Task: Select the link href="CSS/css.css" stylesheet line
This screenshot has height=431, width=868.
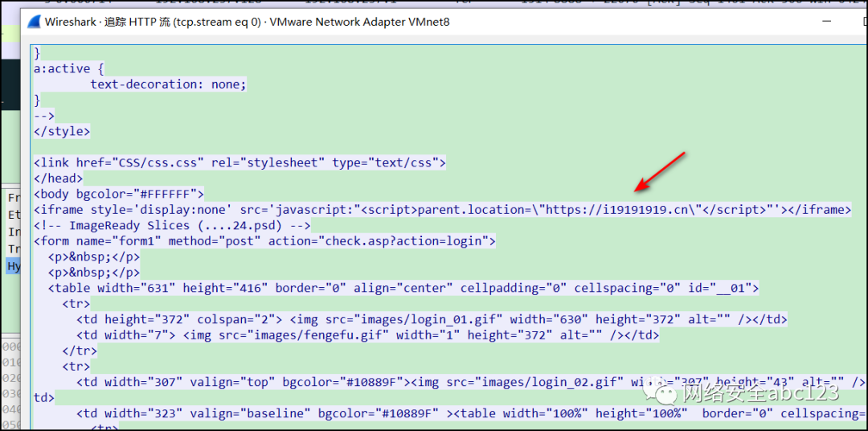Action: tap(240, 163)
